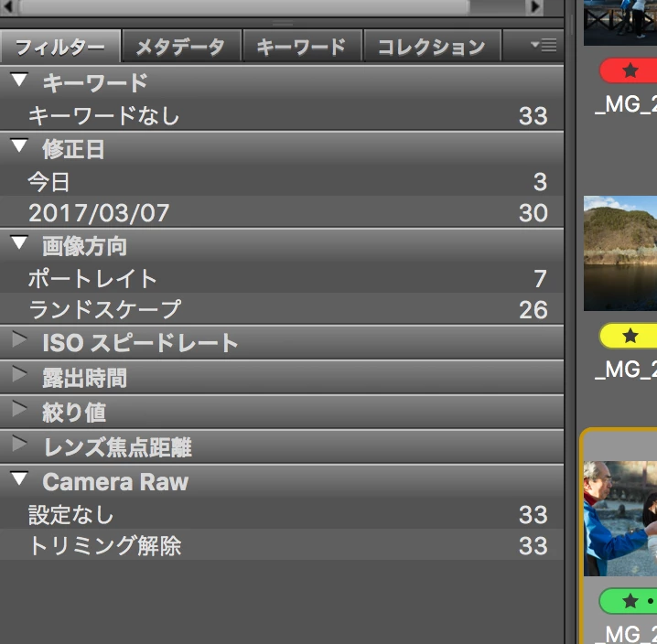Filter by トリミング解除 under Camera Raw
This screenshot has width=657, height=644.
click(282, 545)
